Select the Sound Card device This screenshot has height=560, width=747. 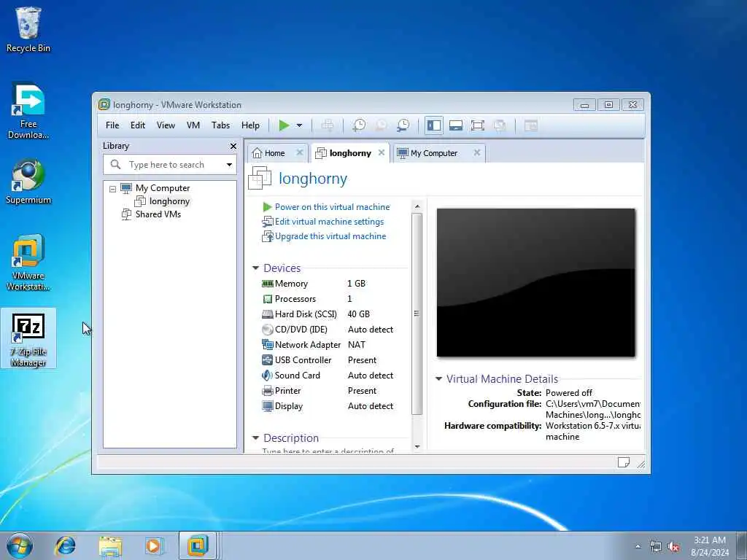329,376
